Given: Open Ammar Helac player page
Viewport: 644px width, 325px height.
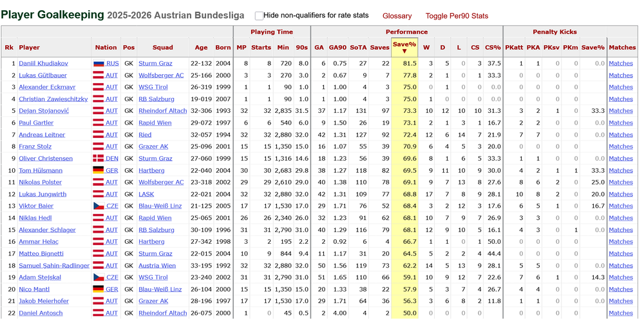Looking at the screenshot, I should [x=39, y=242].
